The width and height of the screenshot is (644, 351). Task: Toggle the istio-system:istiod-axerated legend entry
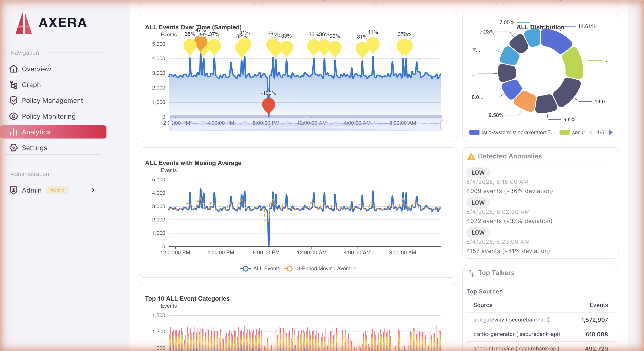click(x=512, y=132)
